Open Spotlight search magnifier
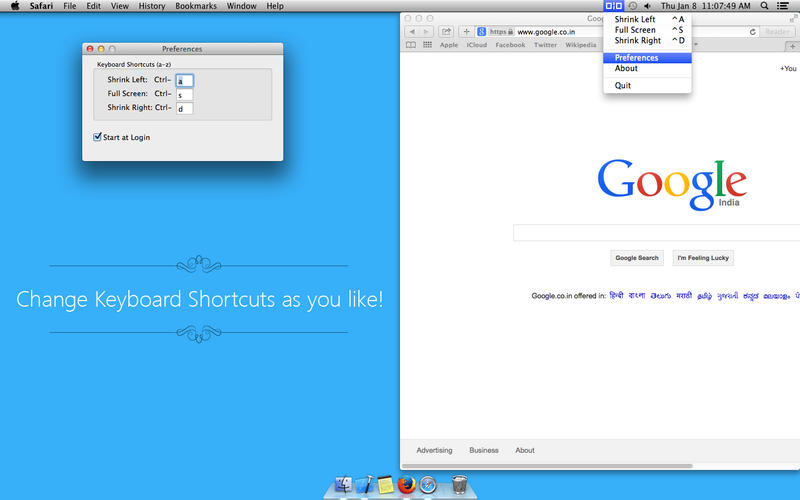 [764, 6]
